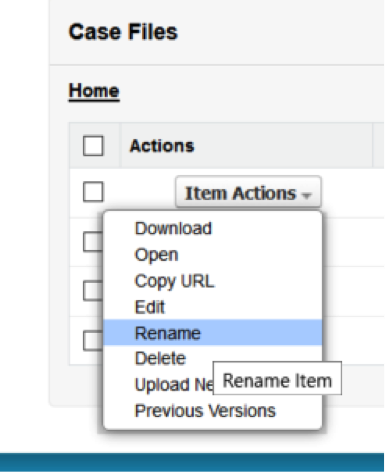Viewport: 385px width, 472px height.
Task: Toggle the second row's partially hidden checkbox
Action: click(x=92, y=241)
